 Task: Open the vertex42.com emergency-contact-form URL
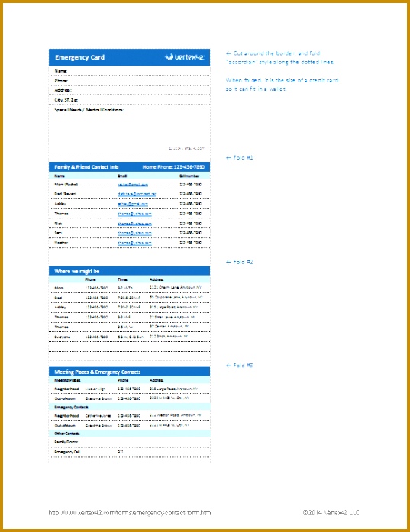tap(130, 513)
